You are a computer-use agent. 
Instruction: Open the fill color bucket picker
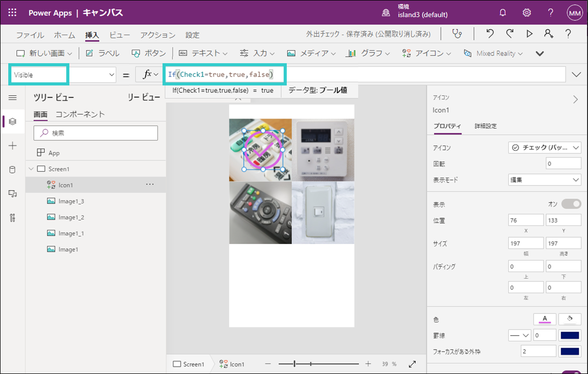point(569,319)
